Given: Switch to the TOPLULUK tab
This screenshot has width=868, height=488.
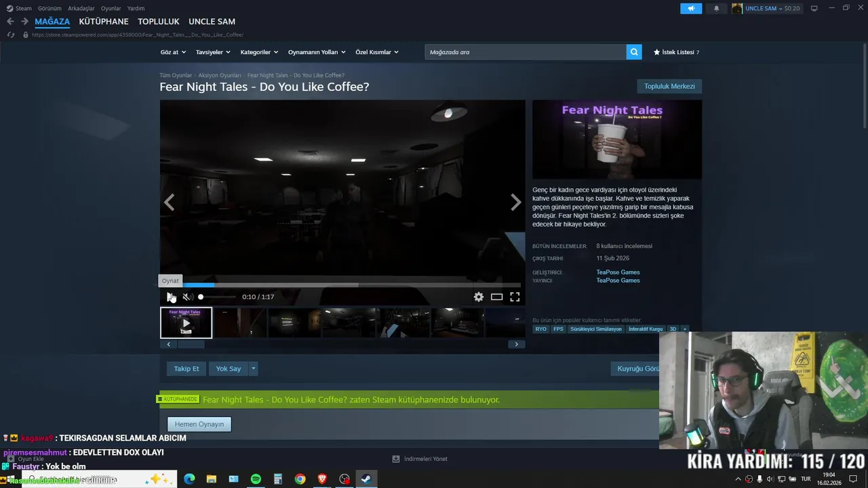Looking at the screenshot, I should tap(159, 22).
